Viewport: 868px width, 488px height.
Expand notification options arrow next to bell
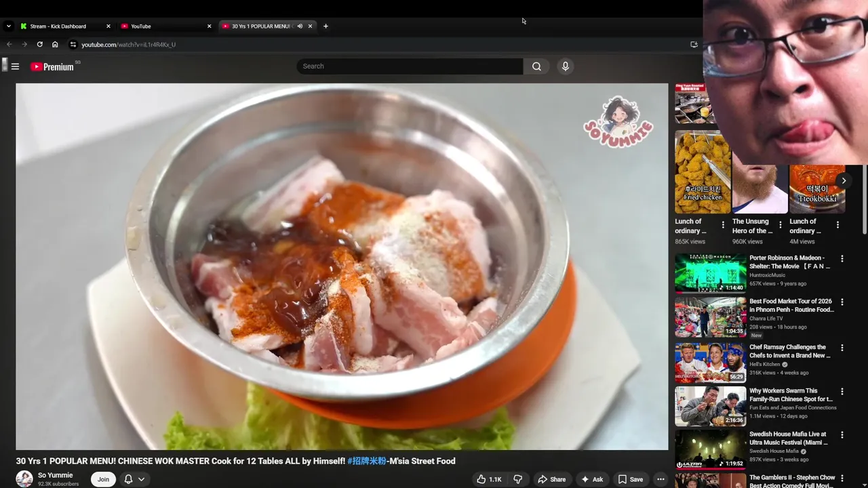pyautogui.click(x=141, y=479)
